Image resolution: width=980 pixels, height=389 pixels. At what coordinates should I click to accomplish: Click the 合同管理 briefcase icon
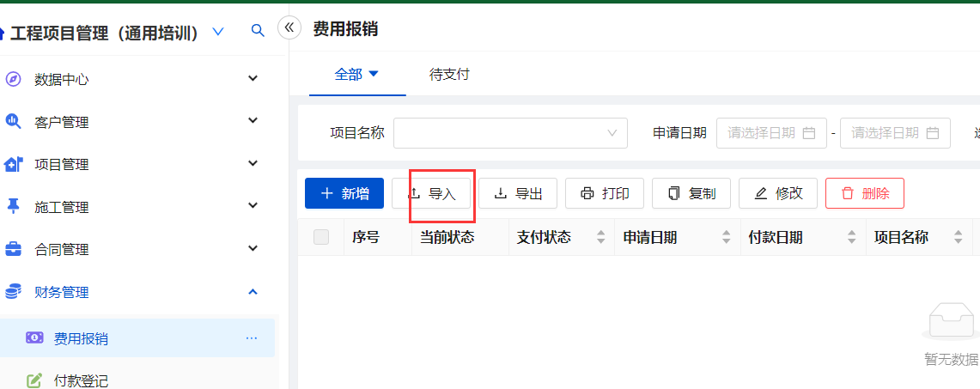13,249
